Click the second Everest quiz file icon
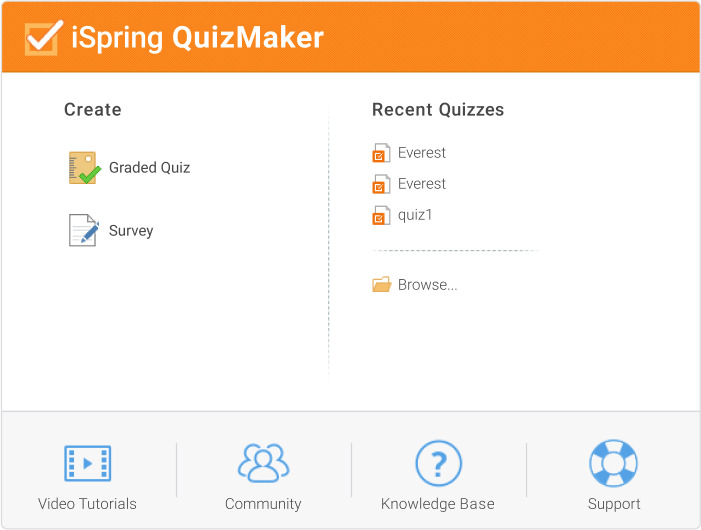 (x=381, y=185)
